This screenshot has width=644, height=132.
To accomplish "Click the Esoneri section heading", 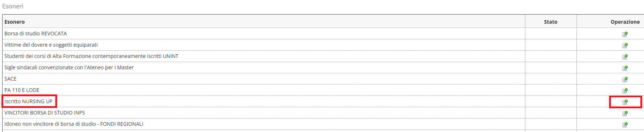I will (13, 6).
